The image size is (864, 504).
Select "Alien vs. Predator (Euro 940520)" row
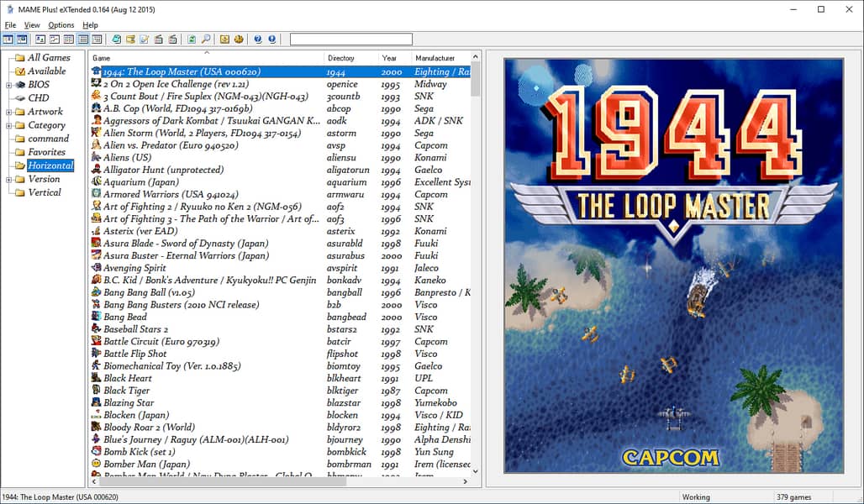click(x=281, y=144)
